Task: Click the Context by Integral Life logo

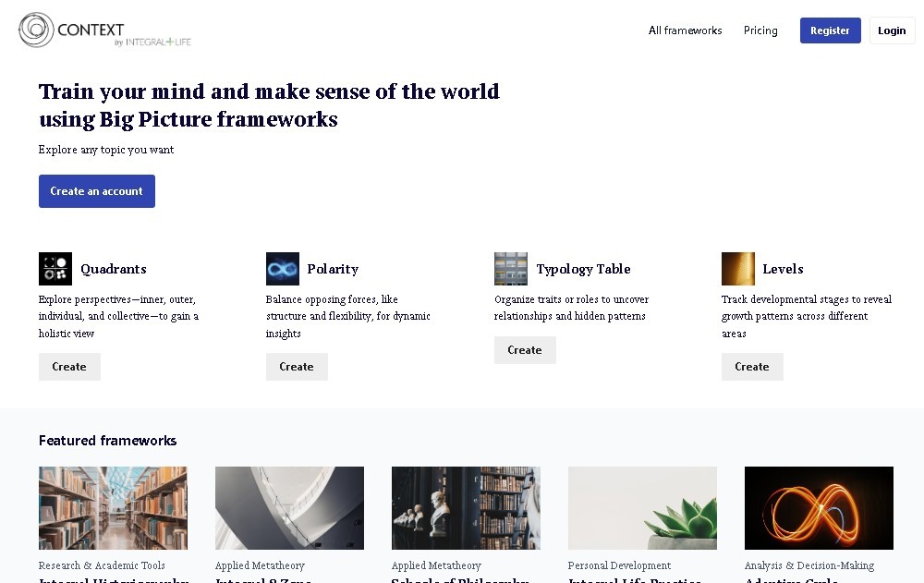Action: coord(104,30)
